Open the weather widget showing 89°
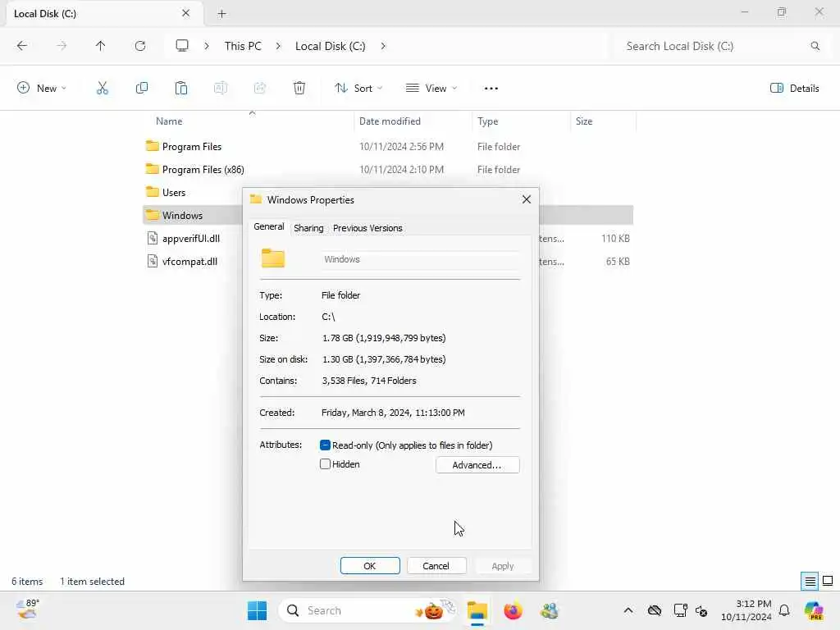This screenshot has width=840, height=630. 27,609
